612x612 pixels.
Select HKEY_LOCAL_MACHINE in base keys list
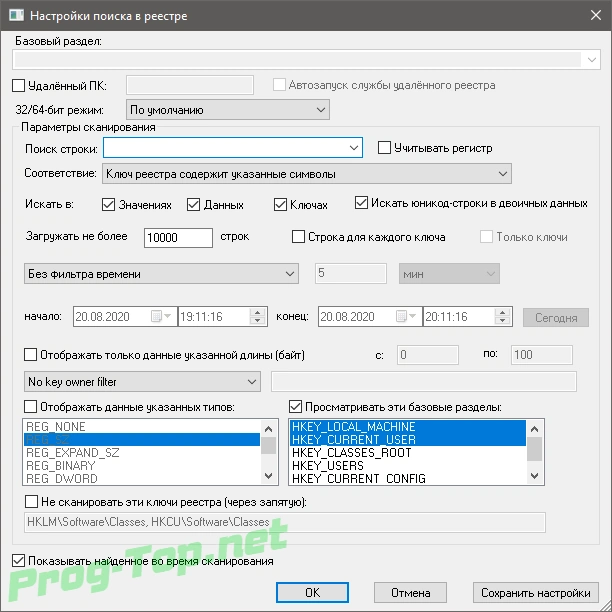(x=408, y=427)
